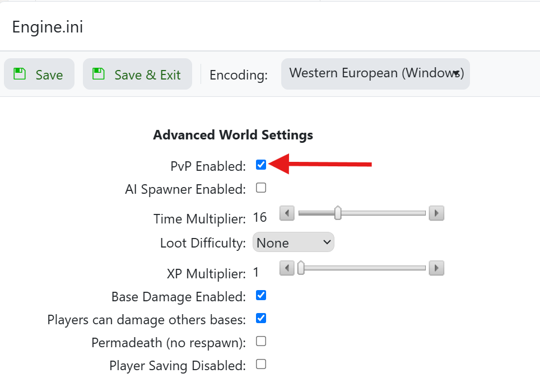This screenshot has height=392, width=540.
Task: Open the Encoding dropdown
Action: 375,73
